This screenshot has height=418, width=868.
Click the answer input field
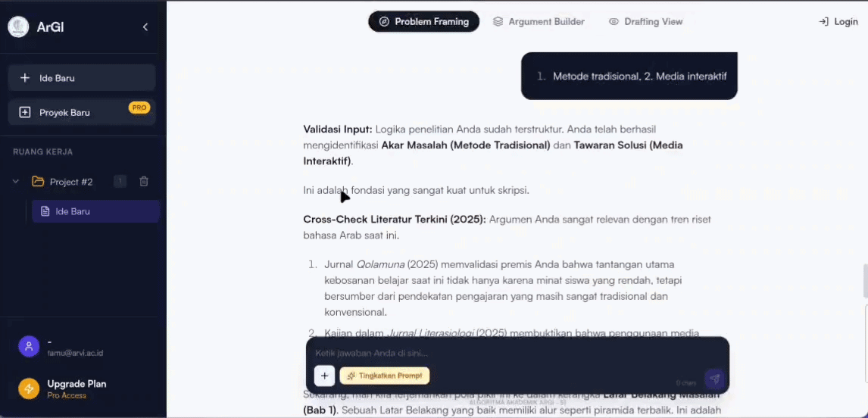[x=517, y=353]
